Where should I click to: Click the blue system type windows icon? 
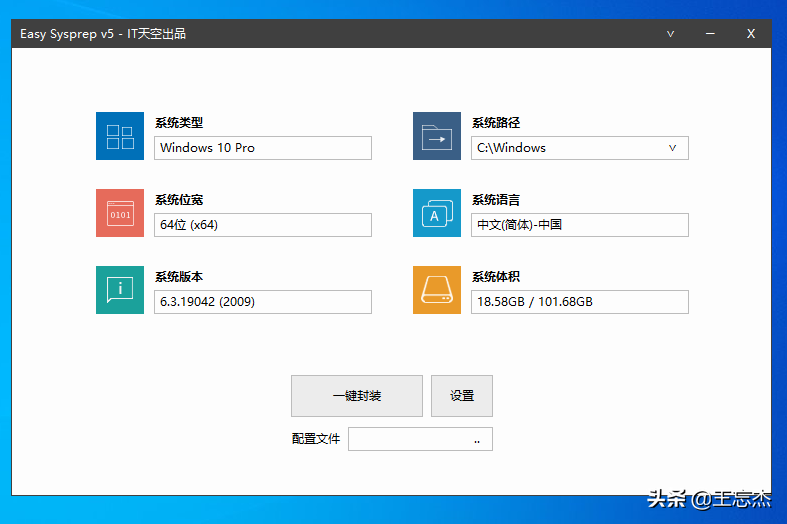pyautogui.click(x=120, y=136)
